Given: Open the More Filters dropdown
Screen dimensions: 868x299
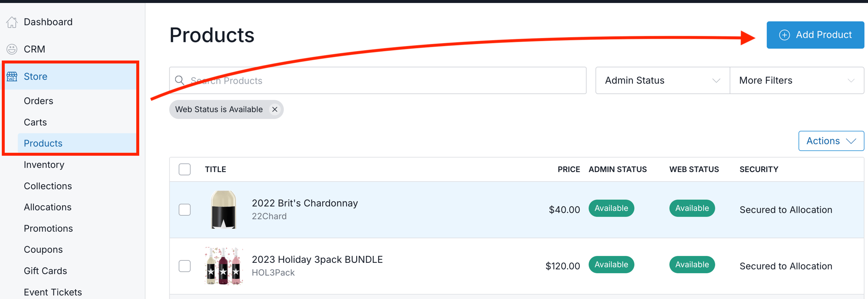Looking at the screenshot, I should [x=797, y=80].
